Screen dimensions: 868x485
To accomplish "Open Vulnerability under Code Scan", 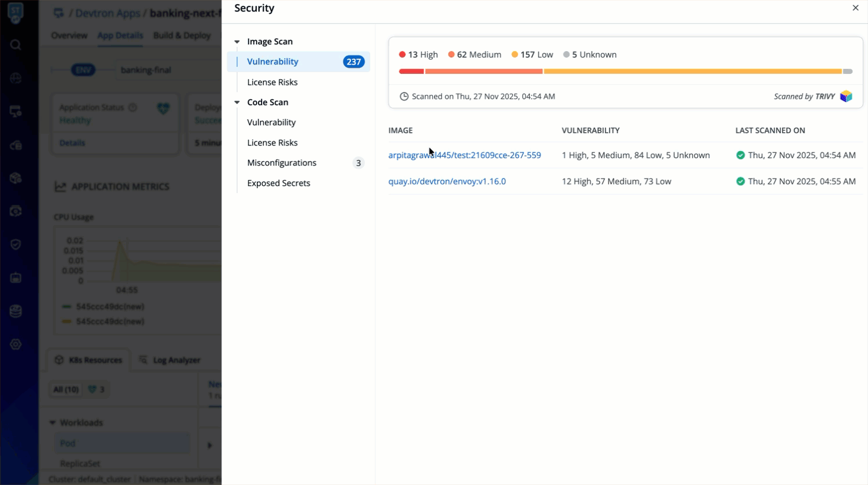I will pos(271,122).
